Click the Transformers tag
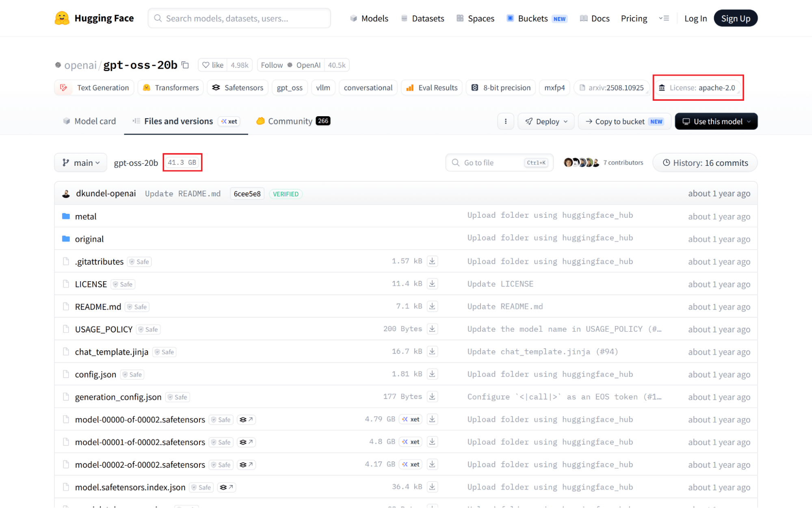This screenshot has width=812, height=508. click(171, 88)
